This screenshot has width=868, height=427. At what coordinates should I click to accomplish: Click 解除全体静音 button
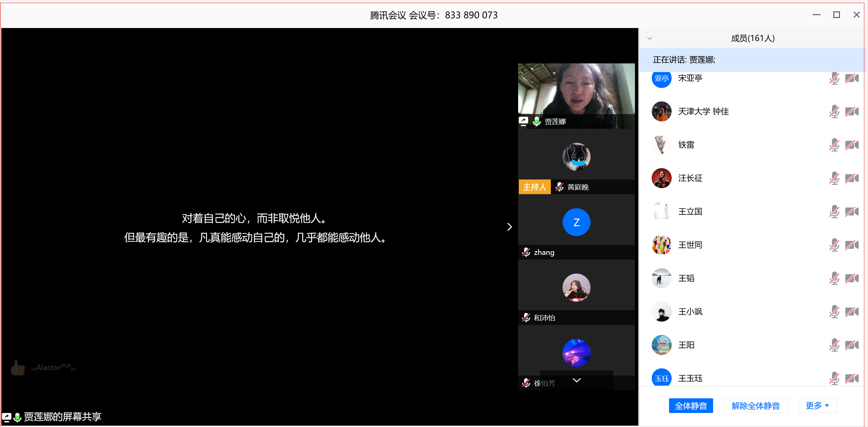point(755,405)
